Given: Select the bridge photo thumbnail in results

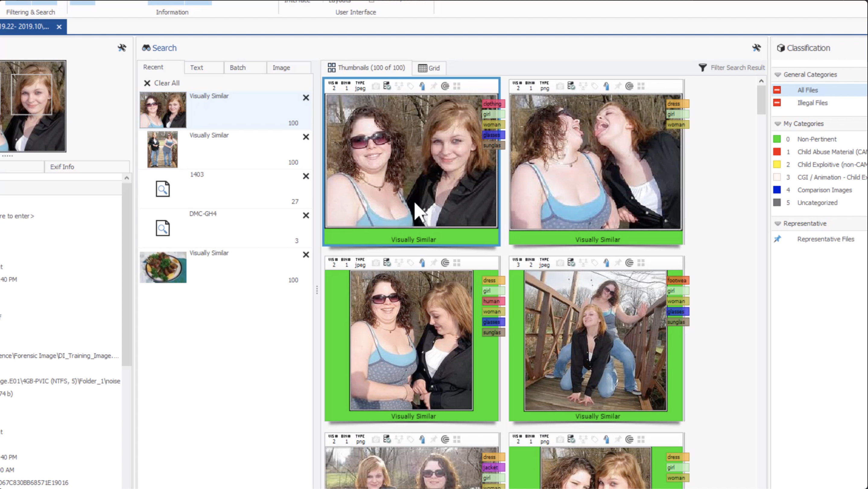Looking at the screenshot, I should [595, 341].
